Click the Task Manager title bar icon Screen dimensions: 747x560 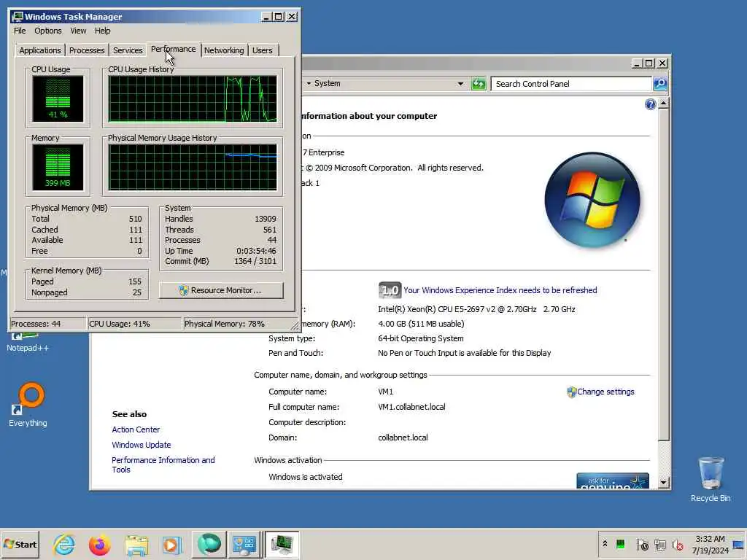[18, 17]
